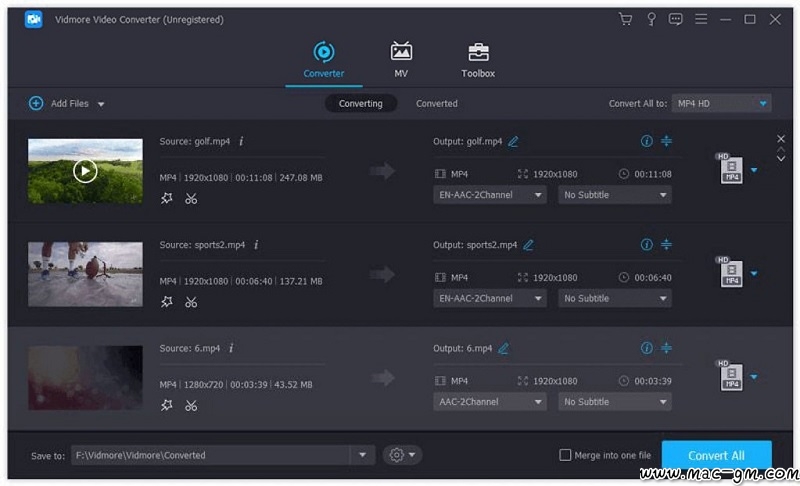Open 6.mp4 No Subtitle dropdown
Screen dimensions: 800x486
point(615,402)
